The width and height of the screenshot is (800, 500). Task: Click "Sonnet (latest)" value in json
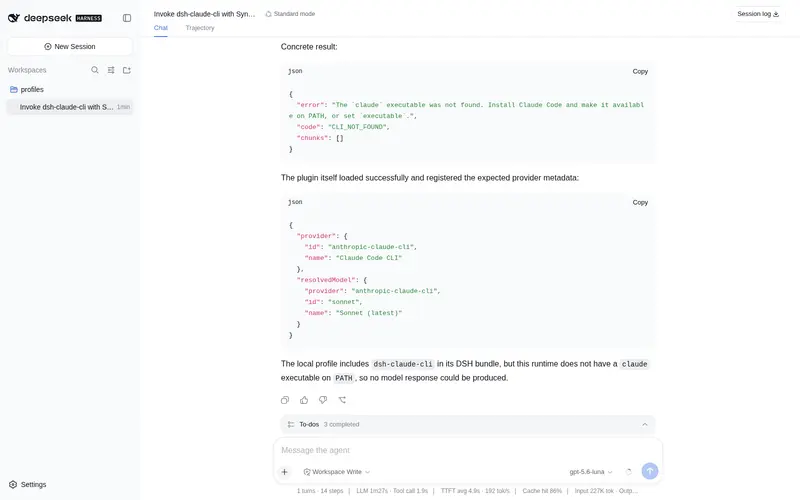[x=369, y=313]
